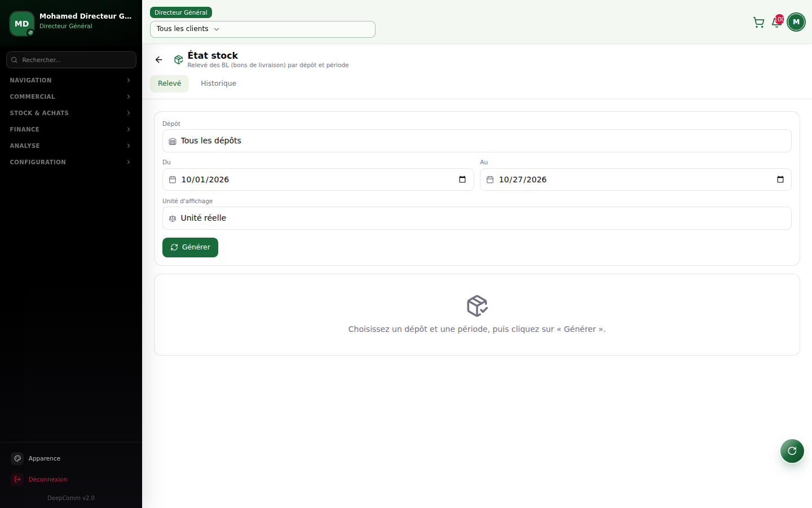Click the floating refresh button
812x508 pixels.
[792, 451]
